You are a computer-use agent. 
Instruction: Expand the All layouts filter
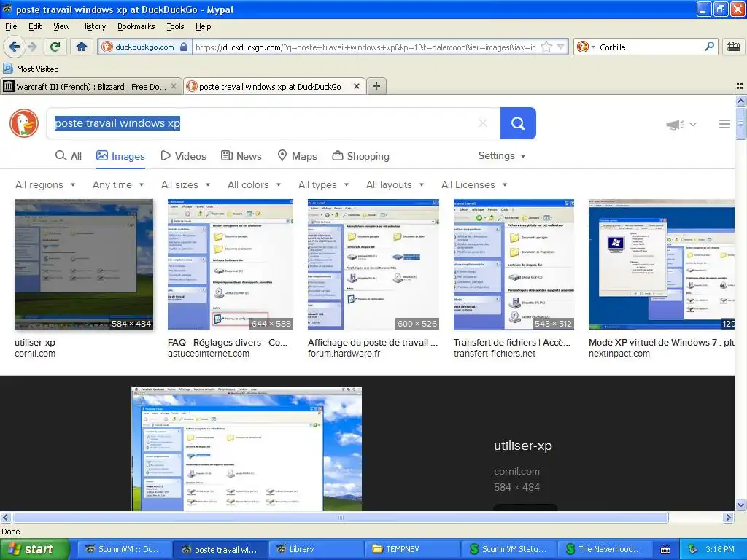point(395,184)
